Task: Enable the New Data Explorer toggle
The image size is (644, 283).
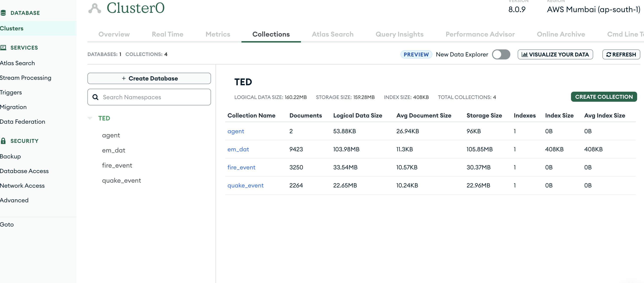Action: (501, 54)
